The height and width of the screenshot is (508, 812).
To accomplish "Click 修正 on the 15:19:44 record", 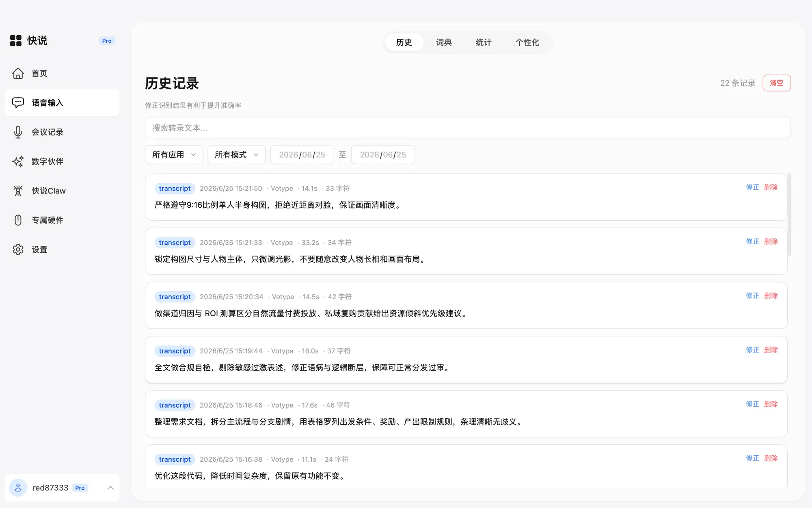I will pos(752,350).
